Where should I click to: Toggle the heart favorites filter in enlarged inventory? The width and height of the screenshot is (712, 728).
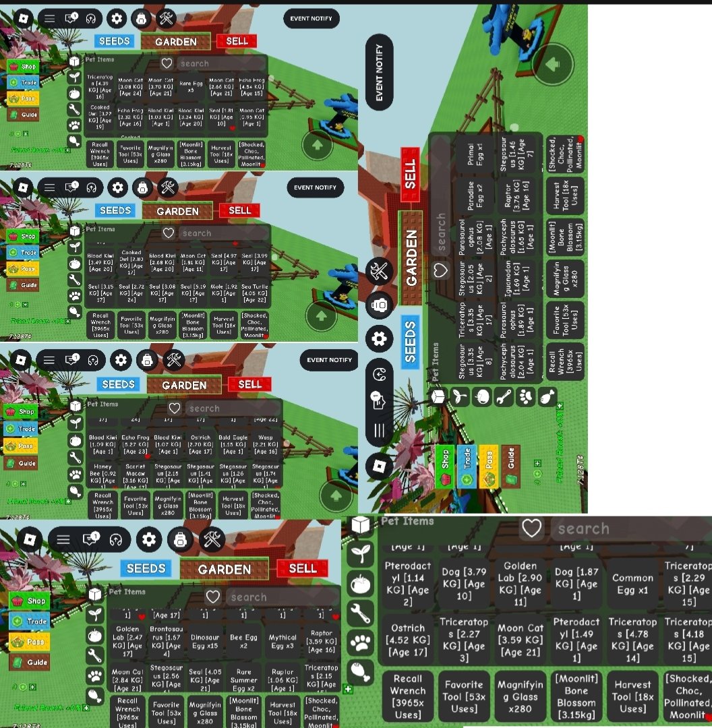tap(531, 528)
